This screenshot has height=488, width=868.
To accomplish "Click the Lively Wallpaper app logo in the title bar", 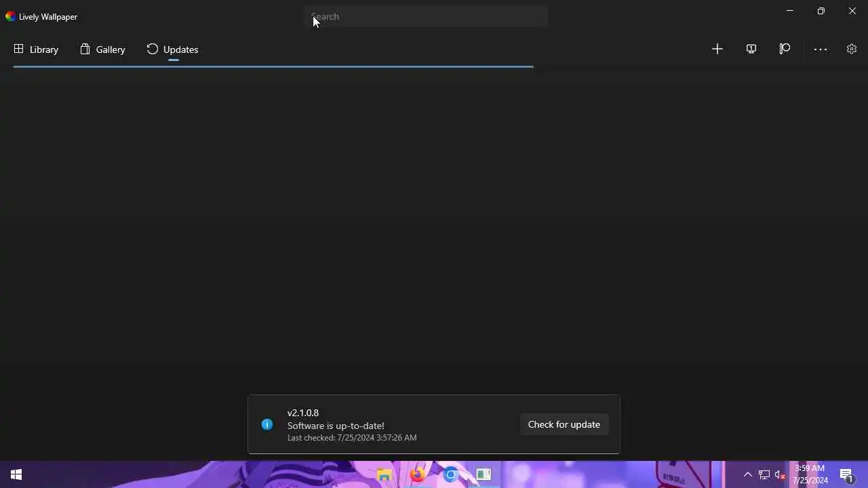I will 10,16.
